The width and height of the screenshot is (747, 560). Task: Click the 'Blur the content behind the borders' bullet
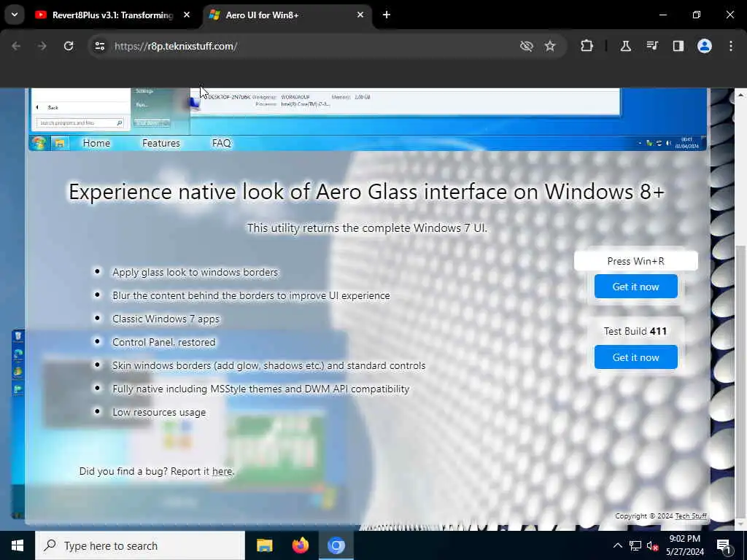(x=251, y=296)
